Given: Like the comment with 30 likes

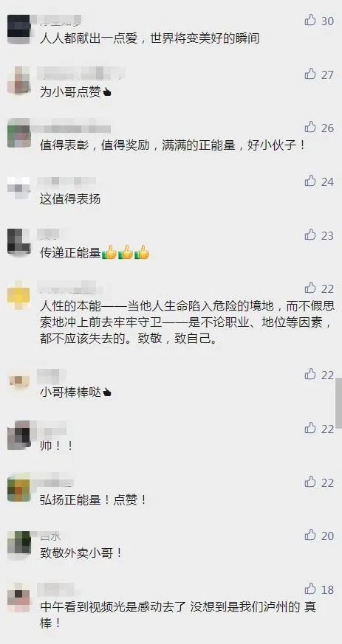Looking at the screenshot, I should tap(310, 20).
